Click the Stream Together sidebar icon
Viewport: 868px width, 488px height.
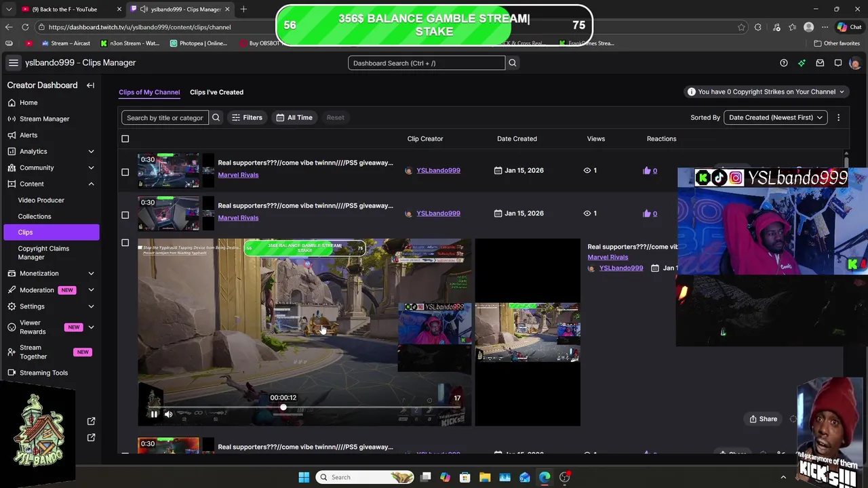[x=12, y=352]
